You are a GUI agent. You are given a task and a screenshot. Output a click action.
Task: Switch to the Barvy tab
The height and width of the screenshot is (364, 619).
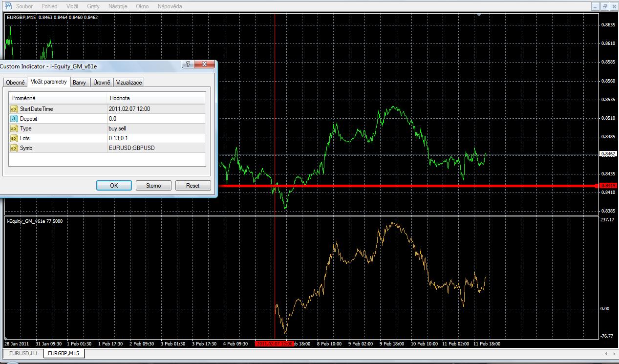tap(79, 83)
